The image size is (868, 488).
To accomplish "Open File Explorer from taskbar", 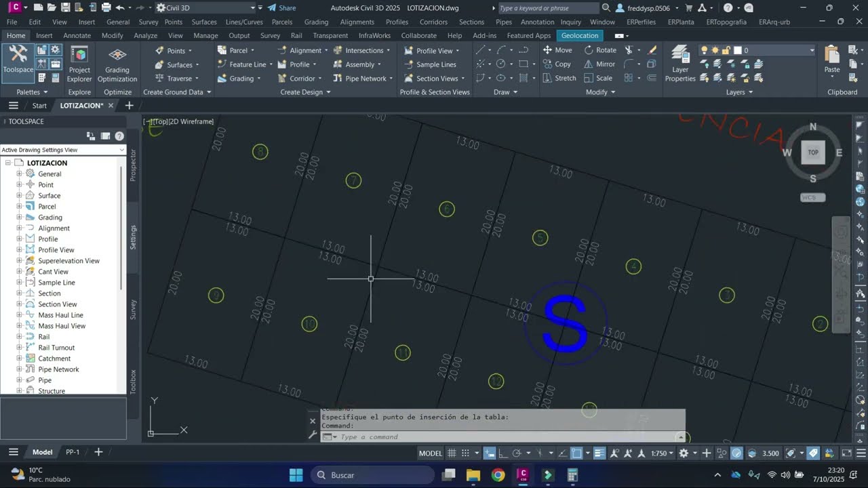I will coord(473,475).
